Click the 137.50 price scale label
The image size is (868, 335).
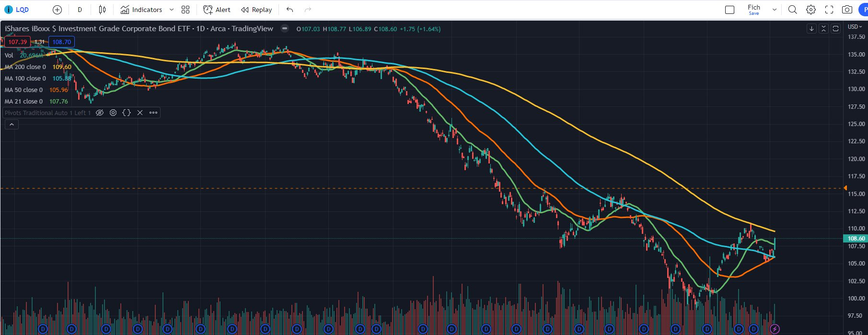click(x=856, y=37)
